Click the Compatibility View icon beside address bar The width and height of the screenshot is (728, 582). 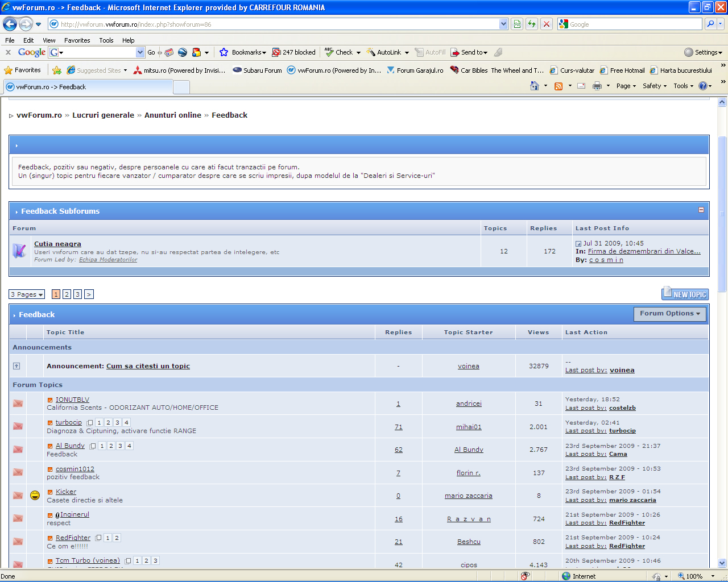click(x=517, y=24)
